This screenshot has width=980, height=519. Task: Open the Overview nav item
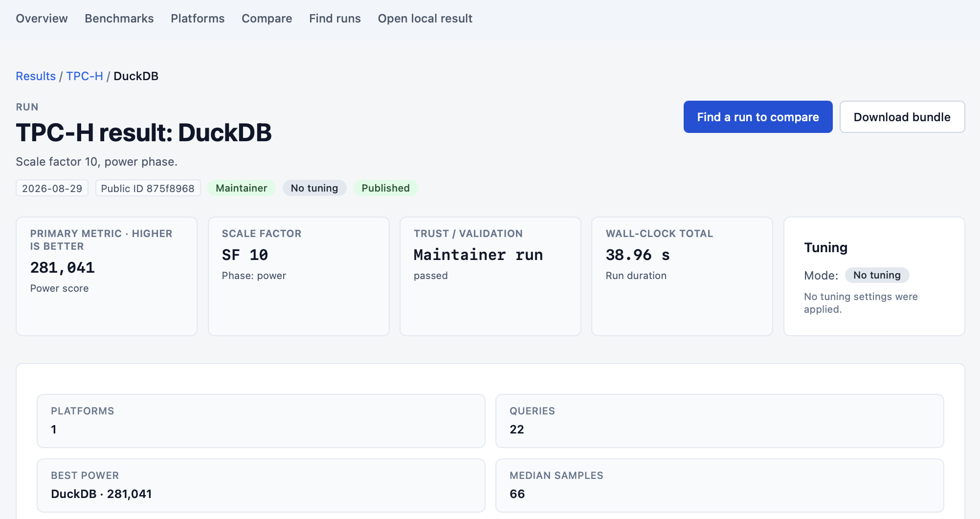tap(42, 19)
